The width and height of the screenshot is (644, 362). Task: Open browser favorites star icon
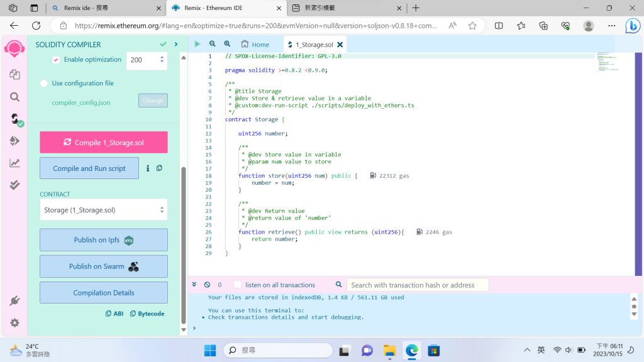coord(472,26)
